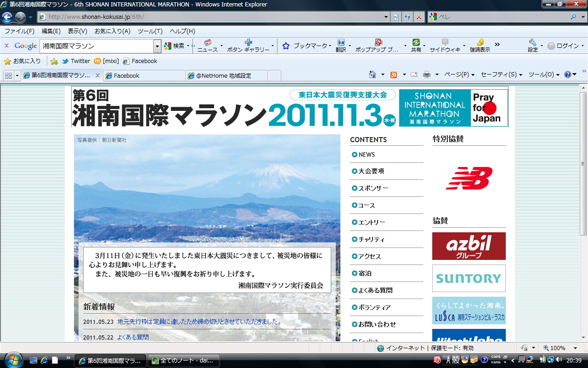Open the Google Toolbar news (ニュース) button
This screenshot has width=588, height=368.
208,46
